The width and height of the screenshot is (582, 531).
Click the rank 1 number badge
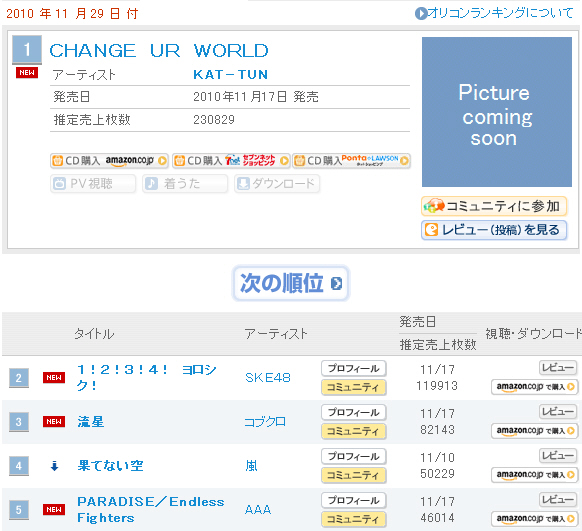(x=27, y=49)
